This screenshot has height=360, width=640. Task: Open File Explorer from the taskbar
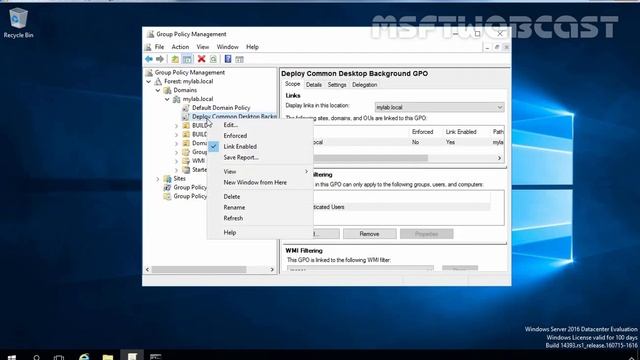click(x=108, y=357)
